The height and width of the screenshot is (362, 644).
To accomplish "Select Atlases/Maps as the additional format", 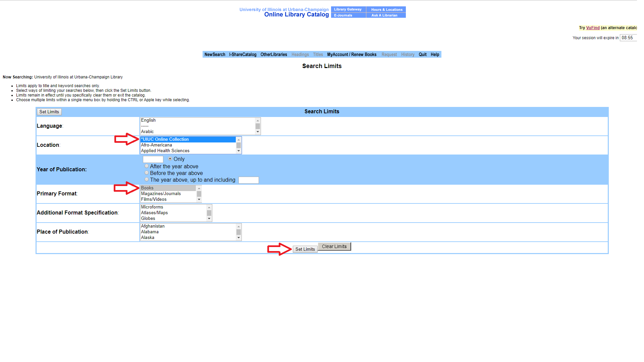I will pos(154,213).
